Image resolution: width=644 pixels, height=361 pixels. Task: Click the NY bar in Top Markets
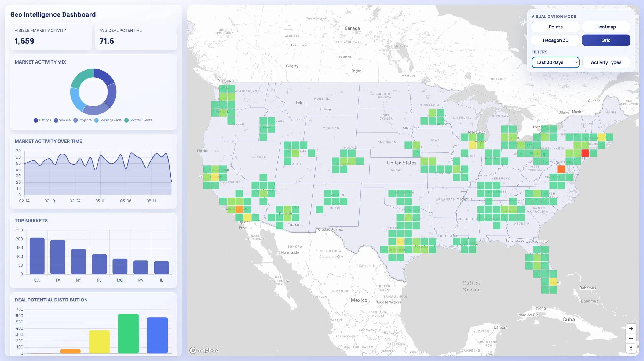coord(78,261)
